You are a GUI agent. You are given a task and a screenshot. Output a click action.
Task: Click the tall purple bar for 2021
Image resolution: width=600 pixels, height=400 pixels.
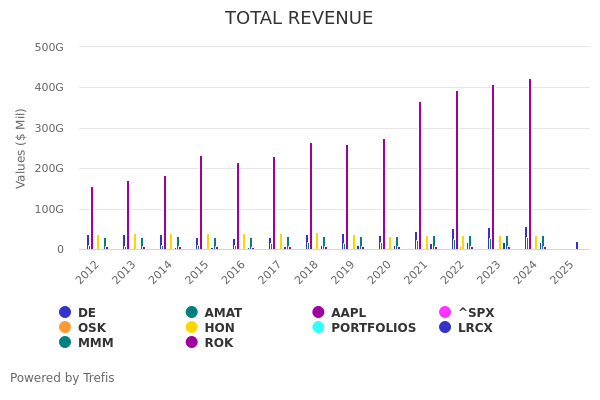pos(420,176)
